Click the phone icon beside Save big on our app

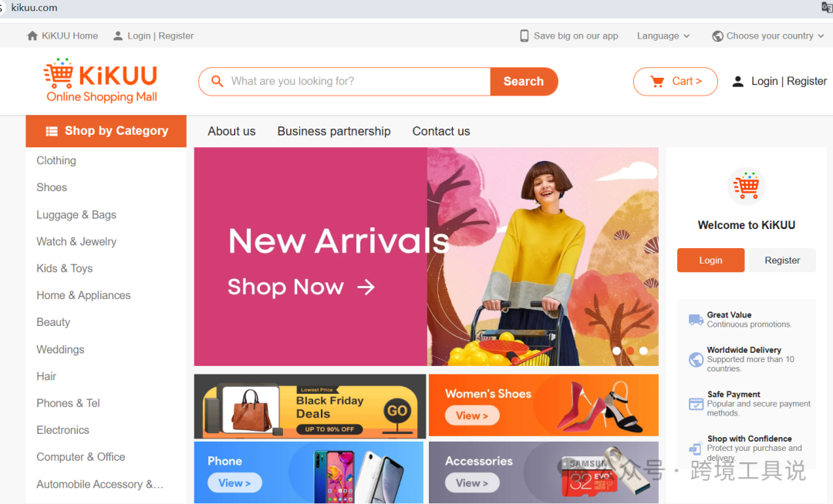(524, 35)
